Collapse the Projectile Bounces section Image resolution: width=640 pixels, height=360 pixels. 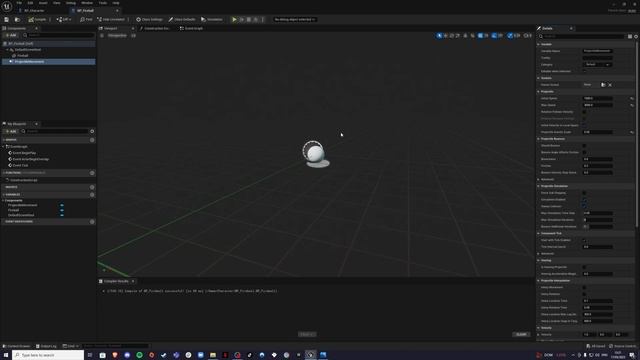click(x=539, y=139)
